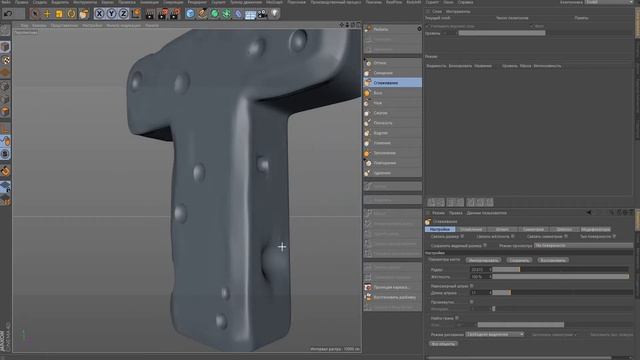The height and width of the screenshot is (360, 640).
Task: Activate the Scale tool in top toolbar
Action: pyautogui.click(x=59, y=14)
